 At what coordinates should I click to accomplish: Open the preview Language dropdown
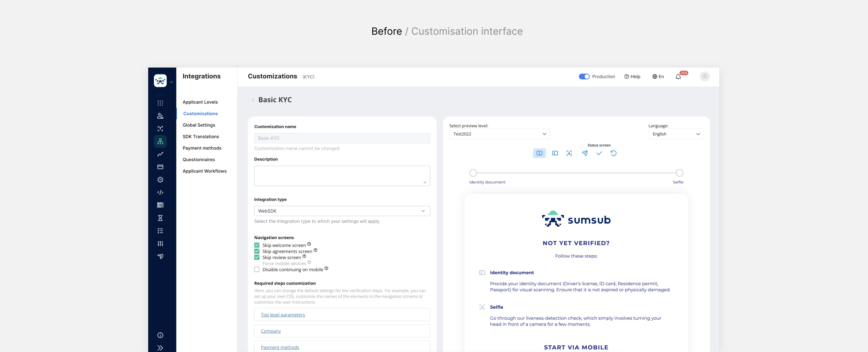coord(676,134)
